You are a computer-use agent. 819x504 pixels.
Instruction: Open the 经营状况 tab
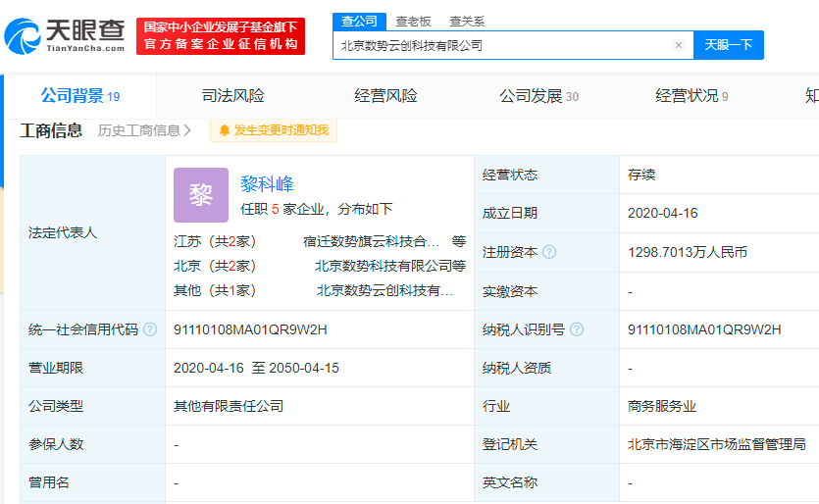pyautogui.click(x=691, y=96)
